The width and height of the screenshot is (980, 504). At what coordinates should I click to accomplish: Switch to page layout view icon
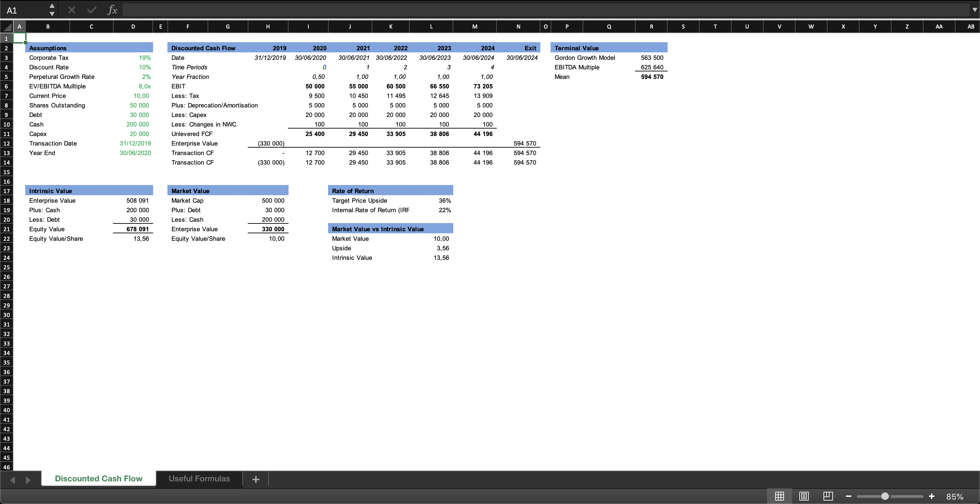point(804,495)
